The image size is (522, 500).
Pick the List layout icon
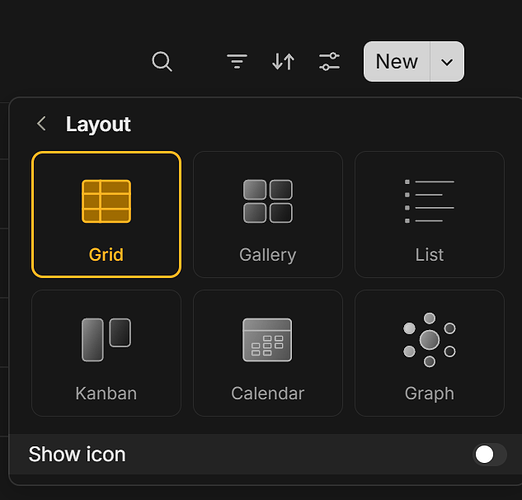pos(429,201)
